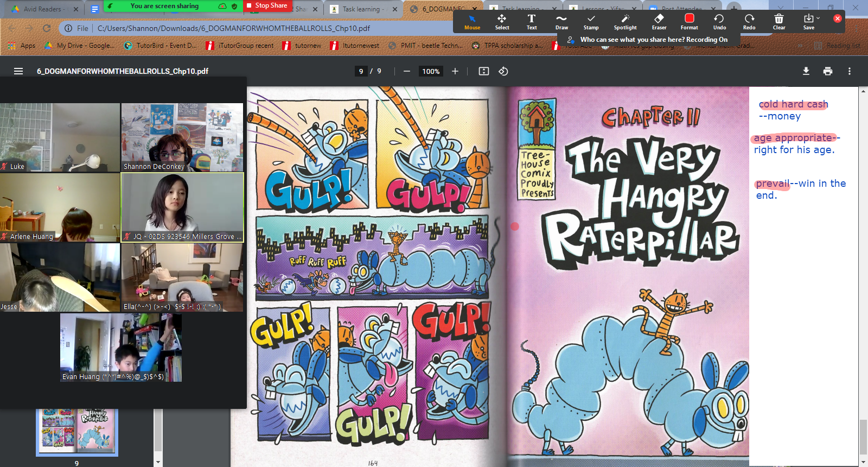Screen dimensions: 868x467
Task: Select Jesse's video tile
Action: click(x=60, y=277)
